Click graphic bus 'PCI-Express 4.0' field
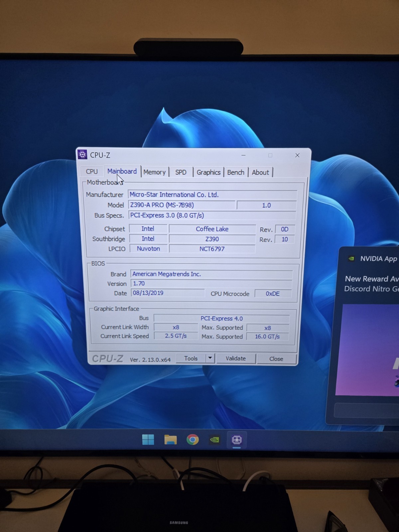Screen dimensions: 399x532 coord(221,319)
